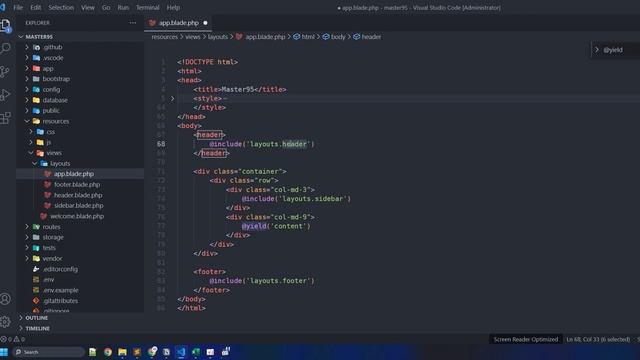Open the Run and Debug icon
The width and height of the screenshot is (640, 360).
[x=5, y=95]
